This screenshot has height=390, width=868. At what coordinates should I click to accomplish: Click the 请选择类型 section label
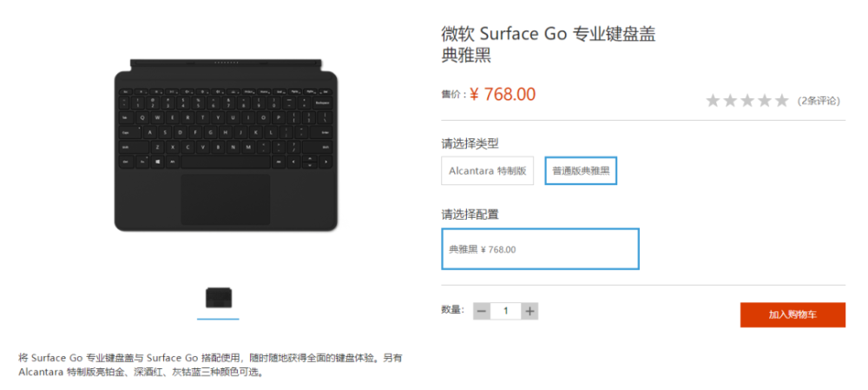(x=470, y=144)
